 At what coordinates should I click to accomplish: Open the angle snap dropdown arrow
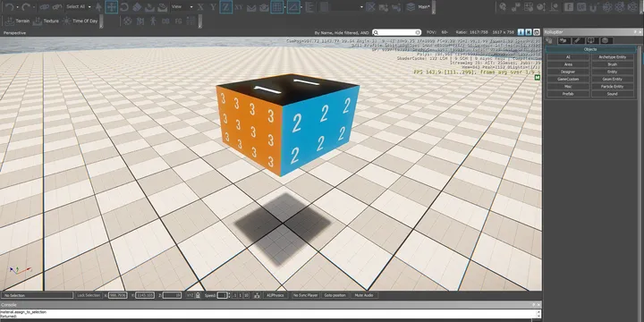pos(301,7)
